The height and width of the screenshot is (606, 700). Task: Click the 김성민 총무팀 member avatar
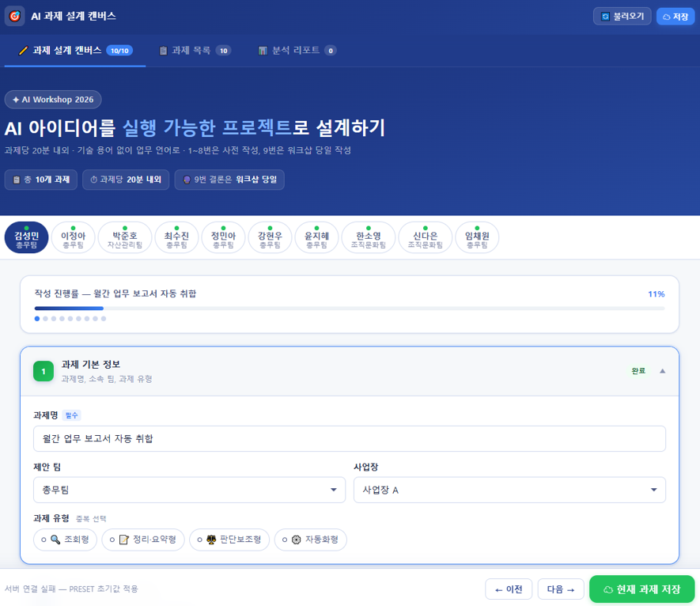(26, 237)
